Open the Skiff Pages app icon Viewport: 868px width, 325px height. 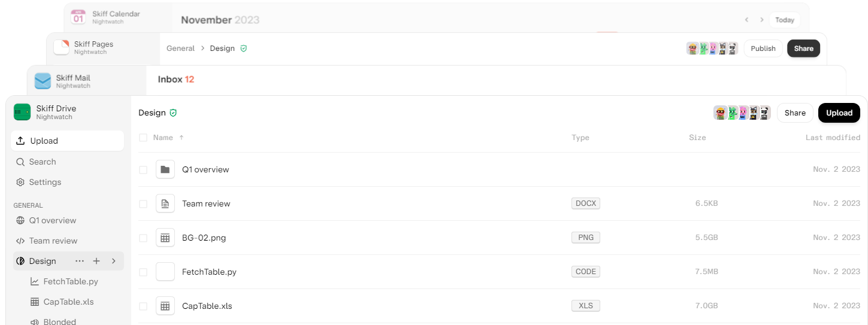61,48
